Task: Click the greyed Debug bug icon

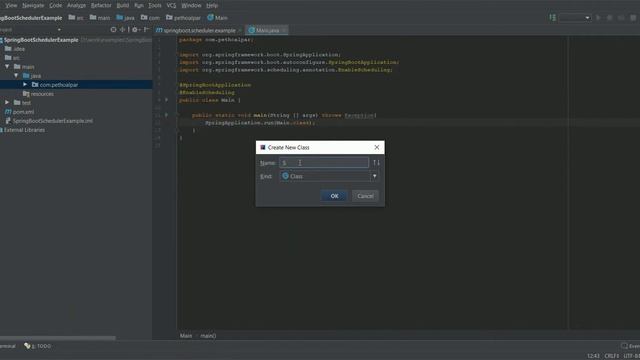Action: pos(609,18)
